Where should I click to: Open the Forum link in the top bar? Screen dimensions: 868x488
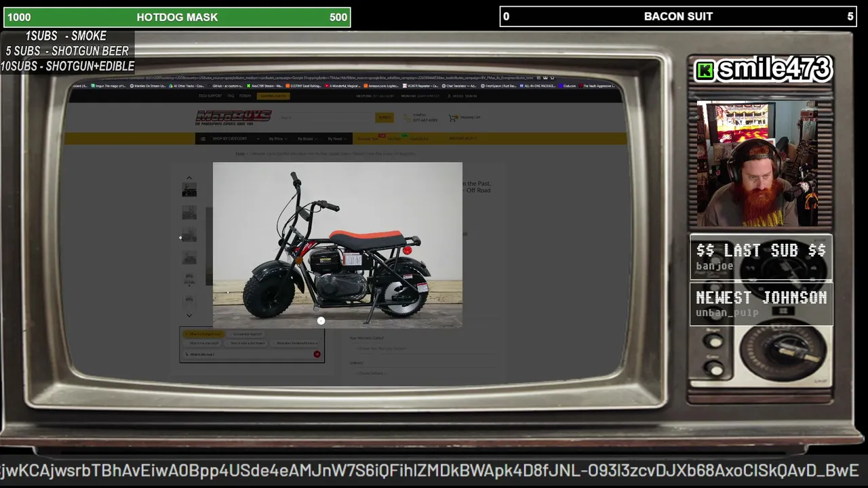pyautogui.click(x=245, y=96)
